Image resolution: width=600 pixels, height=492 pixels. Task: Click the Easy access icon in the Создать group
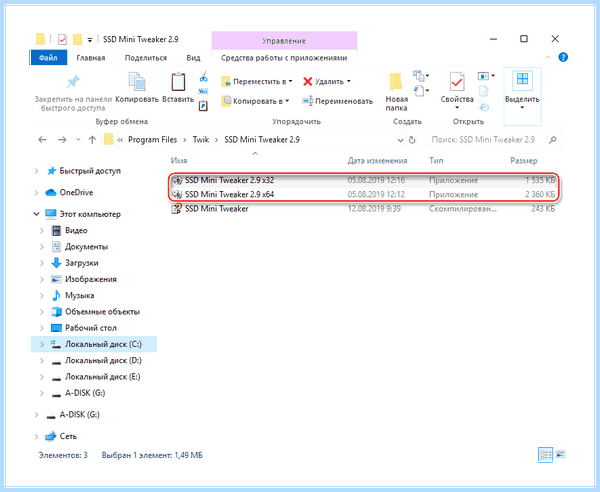pyautogui.click(x=421, y=91)
